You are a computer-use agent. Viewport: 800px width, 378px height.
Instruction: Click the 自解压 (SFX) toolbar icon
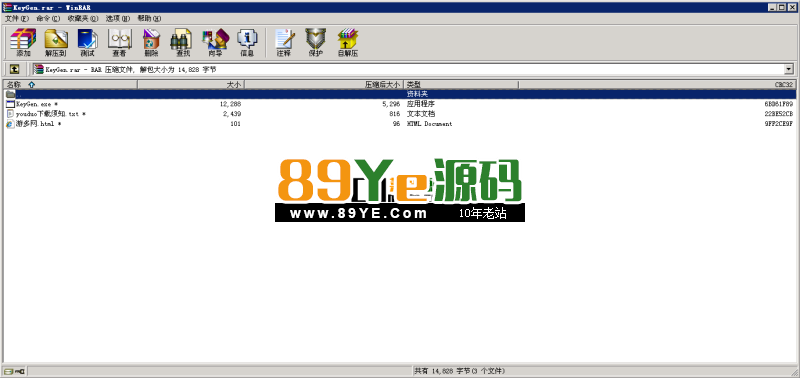pyautogui.click(x=347, y=42)
